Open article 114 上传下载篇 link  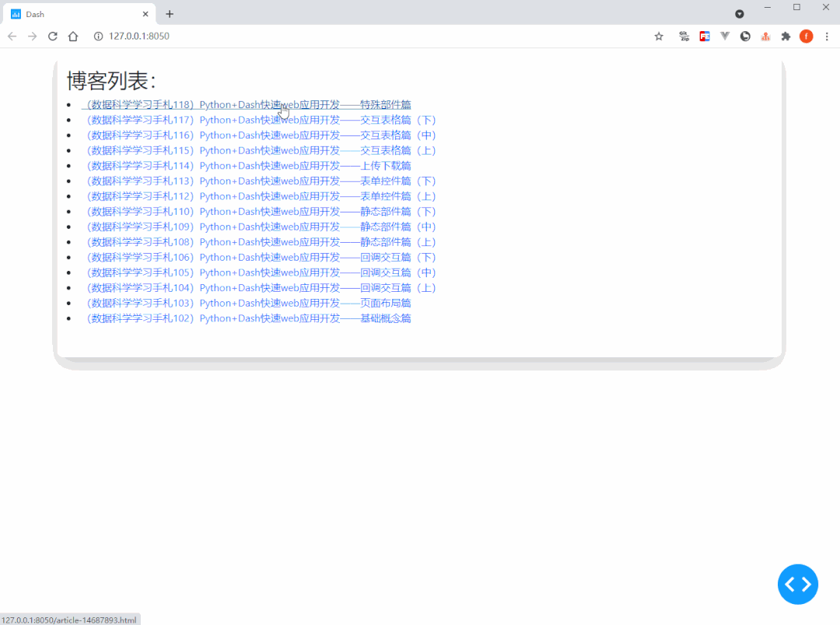(249, 166)
